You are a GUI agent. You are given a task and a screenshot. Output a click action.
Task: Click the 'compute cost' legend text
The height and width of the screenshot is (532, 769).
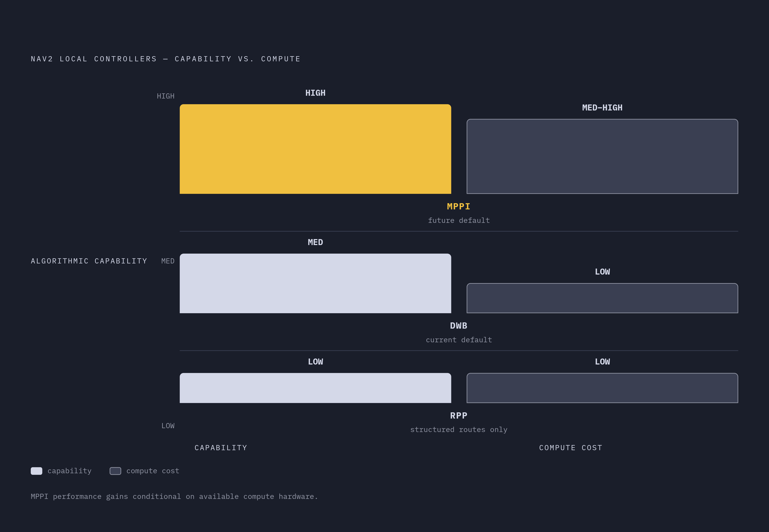coord(153,471)
